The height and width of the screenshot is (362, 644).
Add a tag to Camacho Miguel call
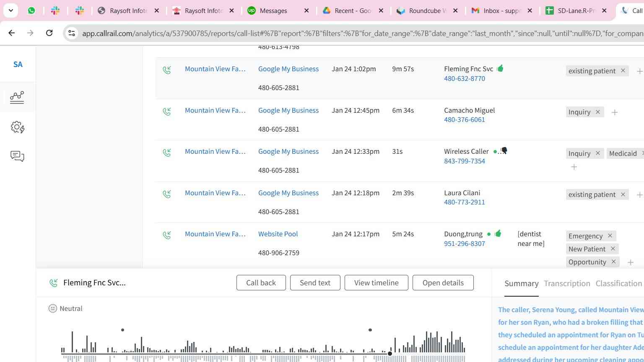(614, 112)
